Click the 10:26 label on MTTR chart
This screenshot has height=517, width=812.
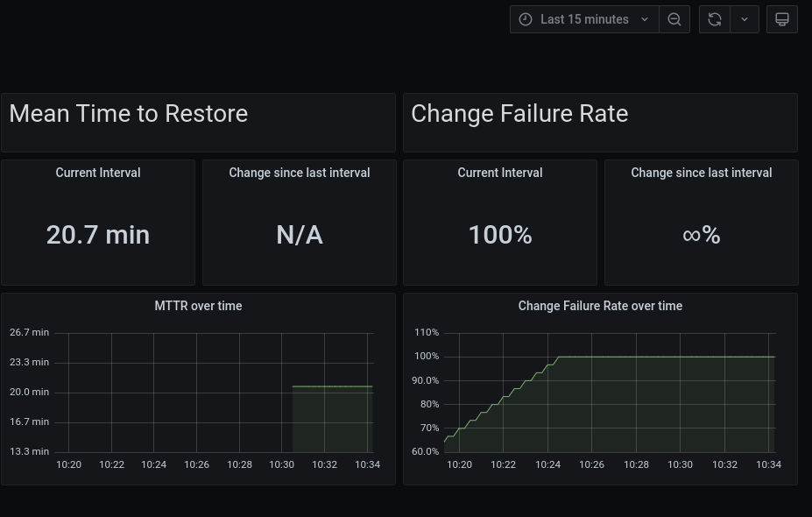pyautogui.click(x=197, y=464)
